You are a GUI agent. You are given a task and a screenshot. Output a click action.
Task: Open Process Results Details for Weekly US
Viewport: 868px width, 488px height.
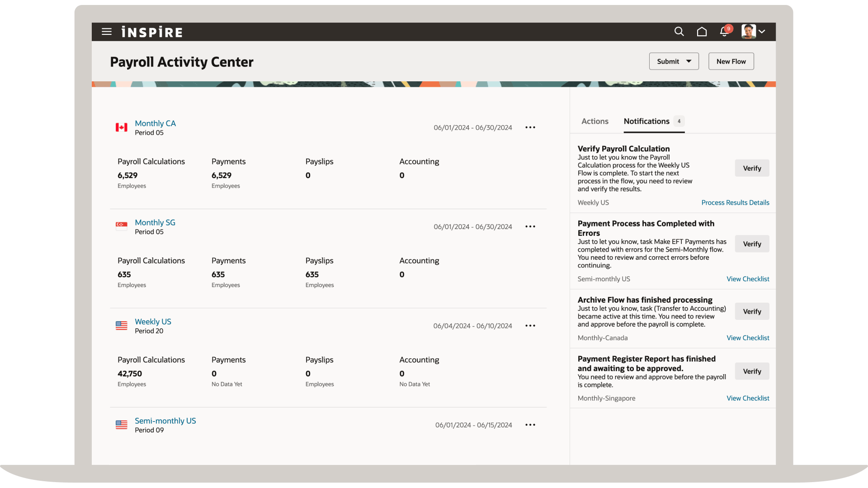(x=735, y=202)
